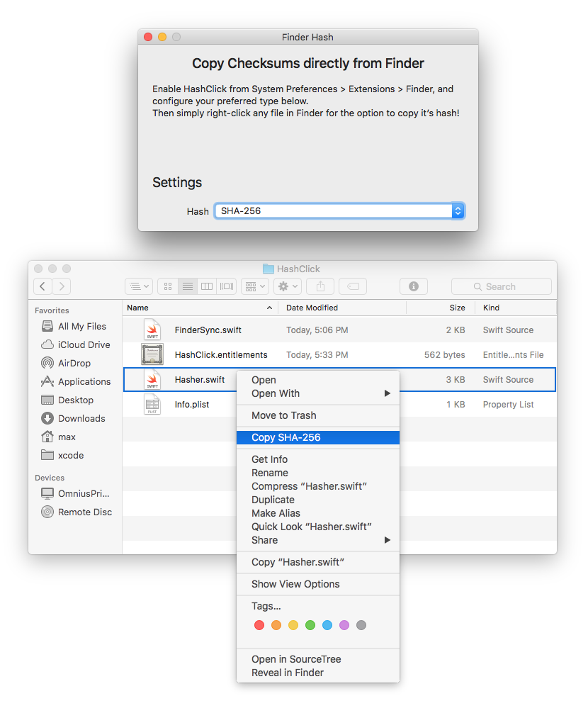Apply the orange tag color

(x=276, y=625)
